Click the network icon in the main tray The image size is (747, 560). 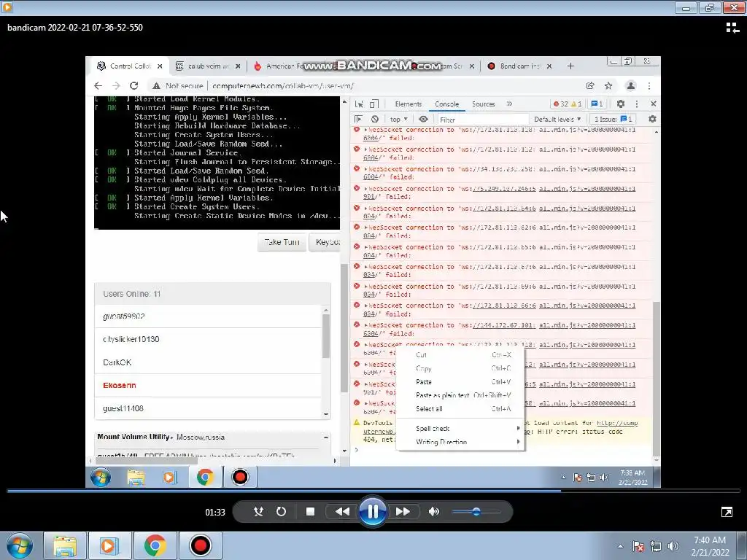[x=656, y=546]
